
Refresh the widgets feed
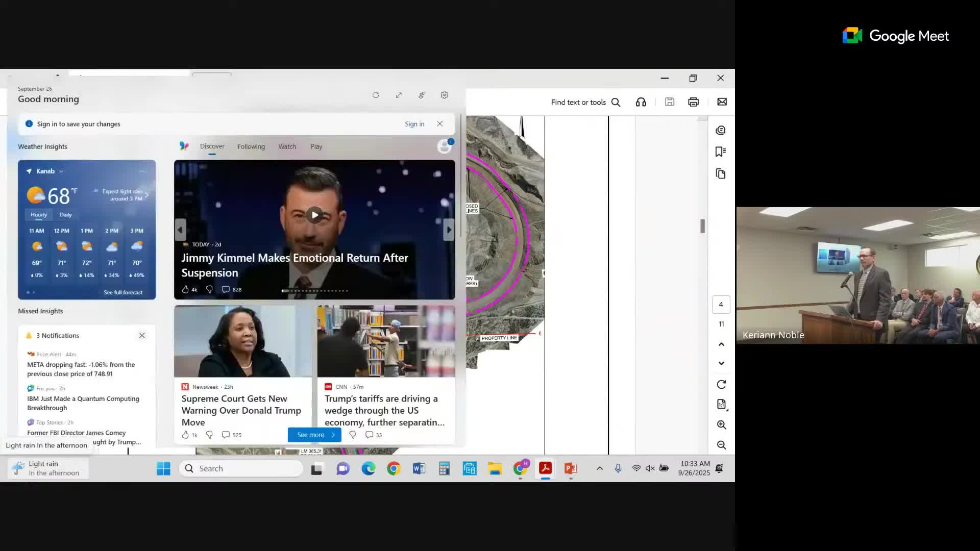[x=376, y=95]
